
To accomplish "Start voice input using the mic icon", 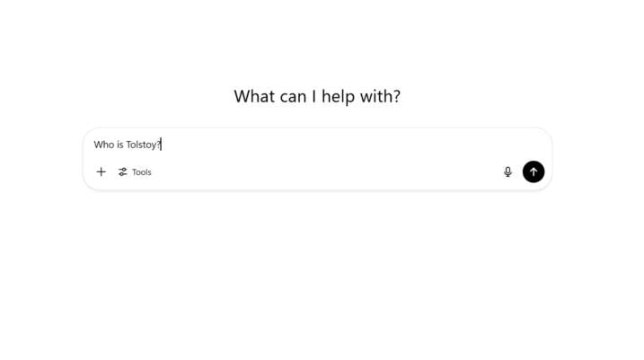I will 507,172.
